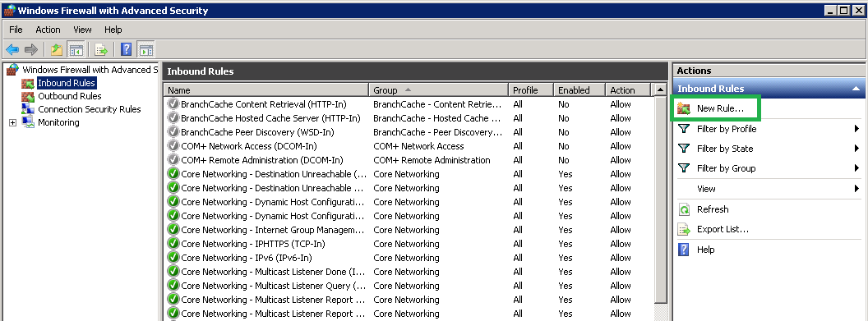Click the Export List toolbar icon

101,50
